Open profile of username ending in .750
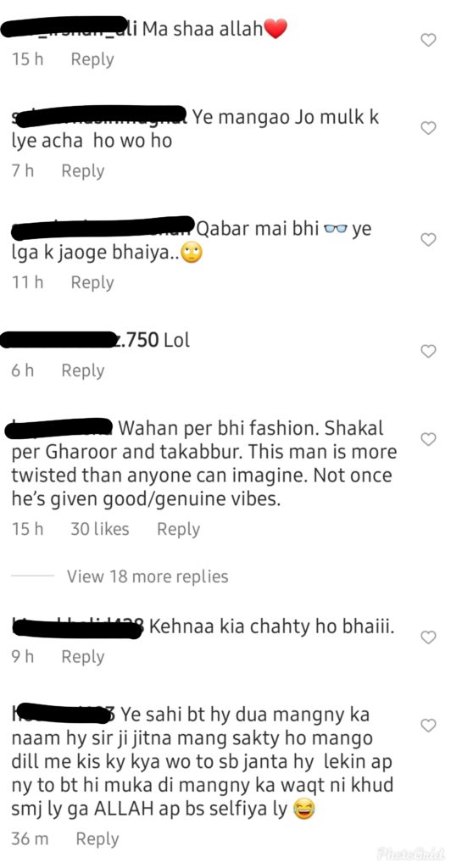This screenshot has height=868, width=462. point(81,340)
